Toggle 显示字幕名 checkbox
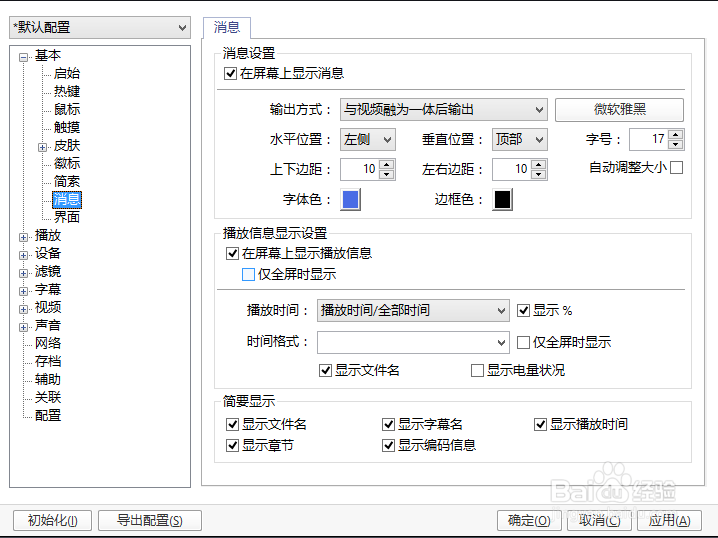Image resolution: width=718 pixels, height=538 pixels. pyautogui.click(x=388, y=424)
